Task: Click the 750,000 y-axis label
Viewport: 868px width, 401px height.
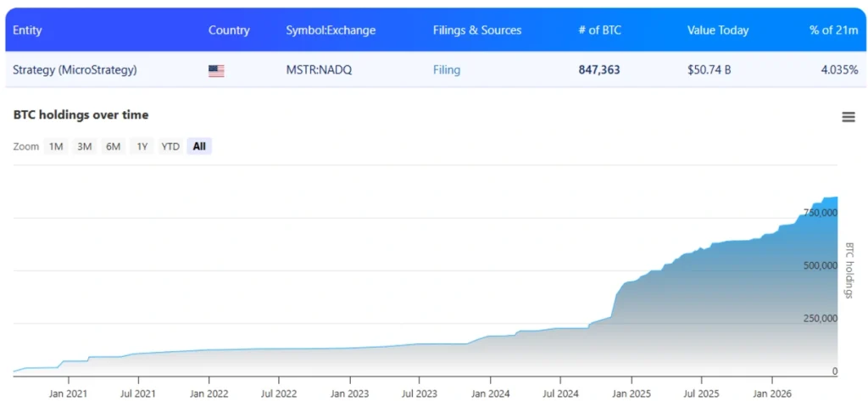Action: 821,212
